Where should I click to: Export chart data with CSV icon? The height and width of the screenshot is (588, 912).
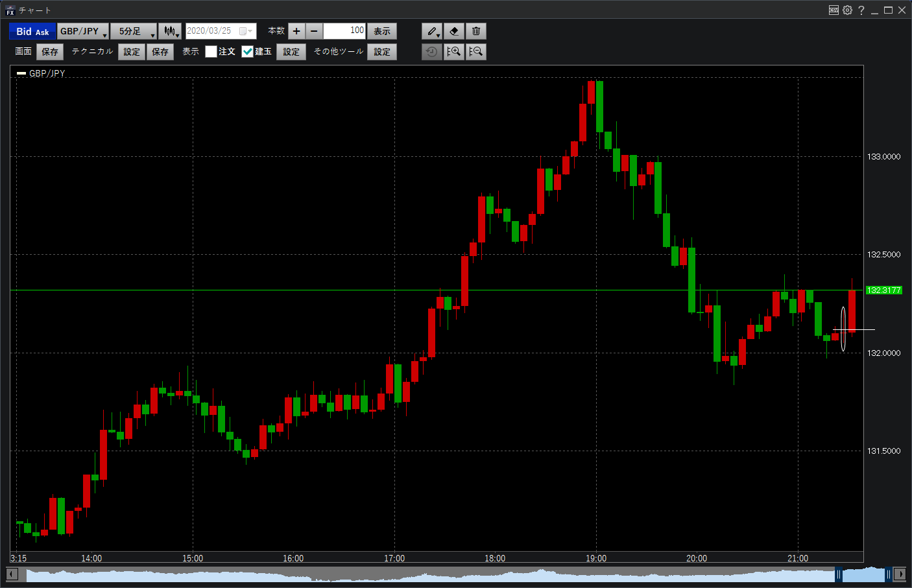coord(834,10)
